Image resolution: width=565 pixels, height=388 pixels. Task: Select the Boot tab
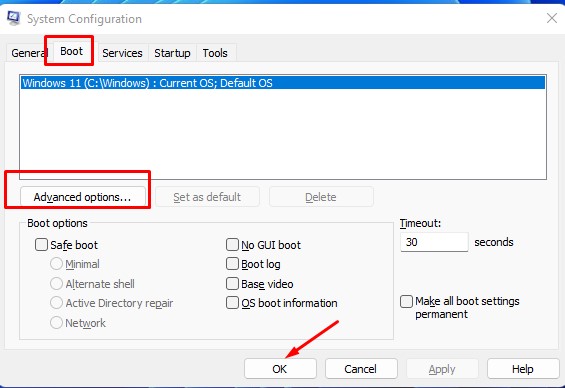71,51
